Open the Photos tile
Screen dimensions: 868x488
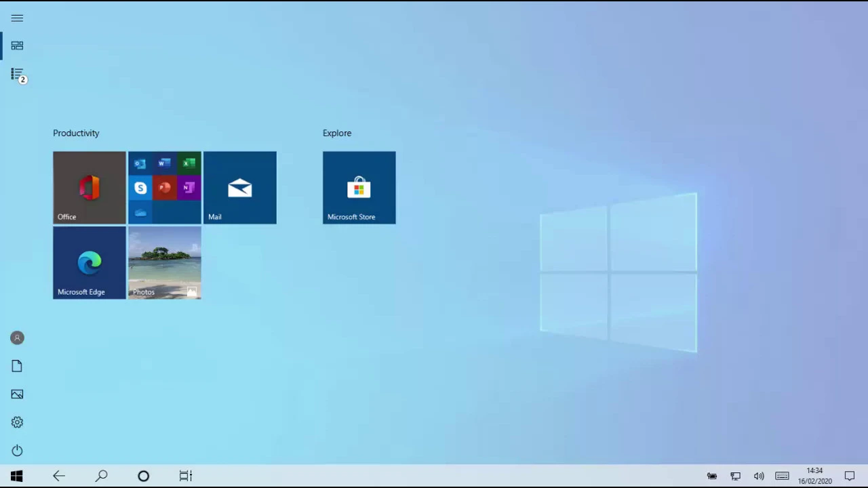point(165,263)
